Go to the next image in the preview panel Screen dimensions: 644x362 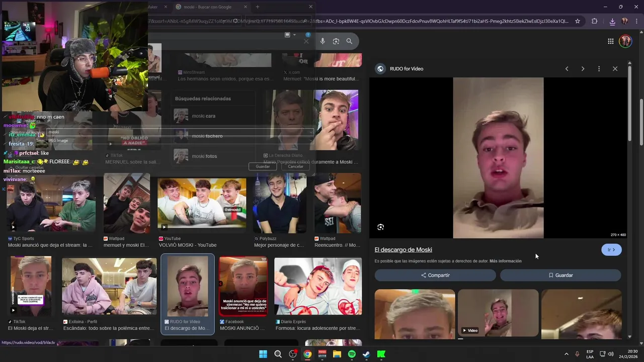pyautogui.click(x=583, y=69)
